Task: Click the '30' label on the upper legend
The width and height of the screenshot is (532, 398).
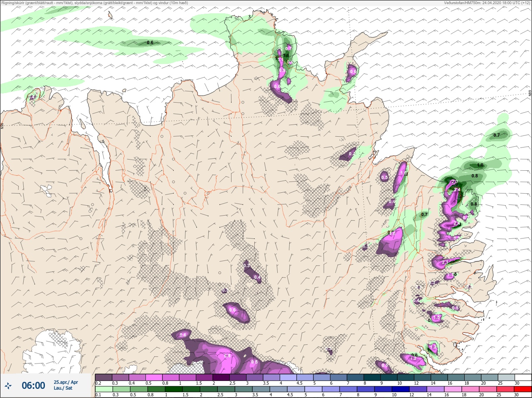Action: pyautogui.click(x=517, y=383)
